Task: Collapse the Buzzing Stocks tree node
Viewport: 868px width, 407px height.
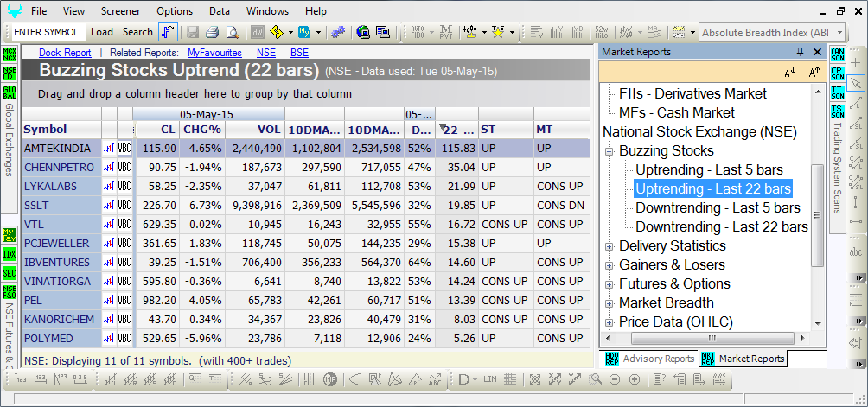Action: 610,151
